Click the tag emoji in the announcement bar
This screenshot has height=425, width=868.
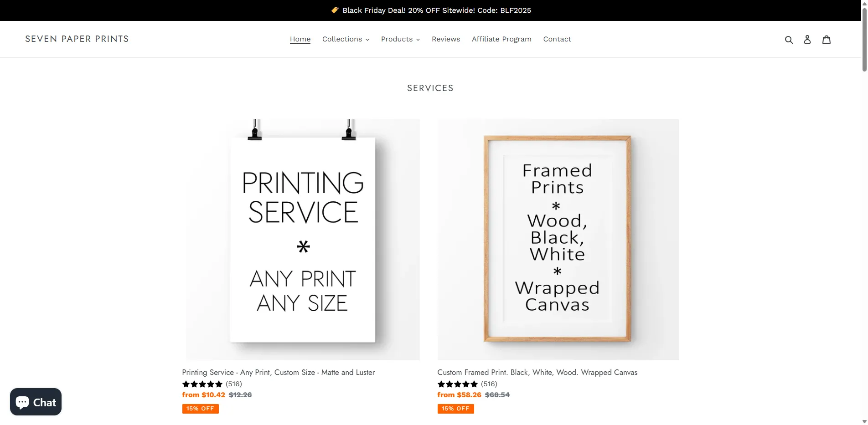pyautogui.click(x=335, y=10)
